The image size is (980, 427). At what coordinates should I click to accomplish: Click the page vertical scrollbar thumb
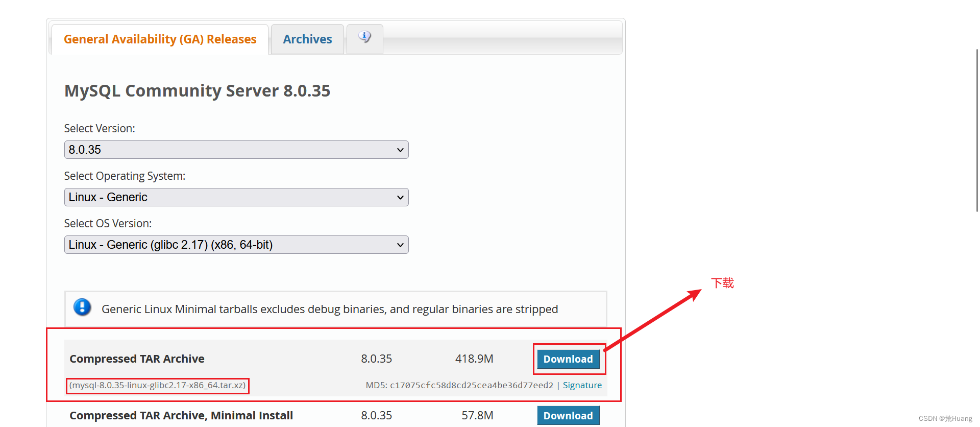click(977, 130)
